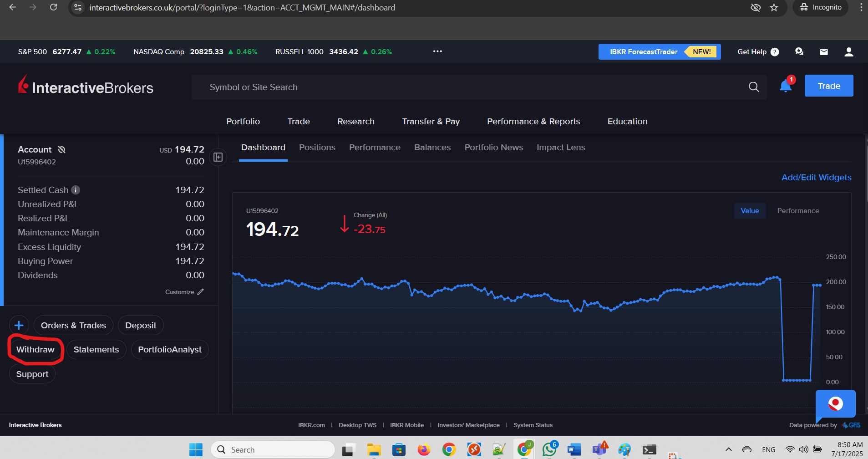
Task: Open the Performance & Reports menu
Action: pyautogui.click(x=533, y=122)
